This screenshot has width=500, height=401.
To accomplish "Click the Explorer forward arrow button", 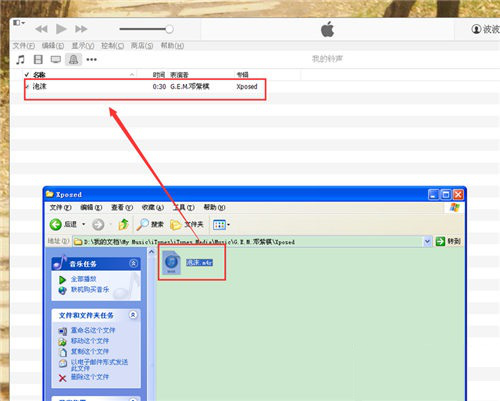I will click(98, 224).
